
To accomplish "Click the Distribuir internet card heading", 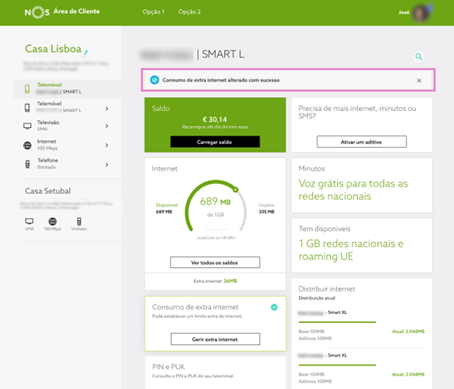I will pyautogui.click(x=327, y=289).
